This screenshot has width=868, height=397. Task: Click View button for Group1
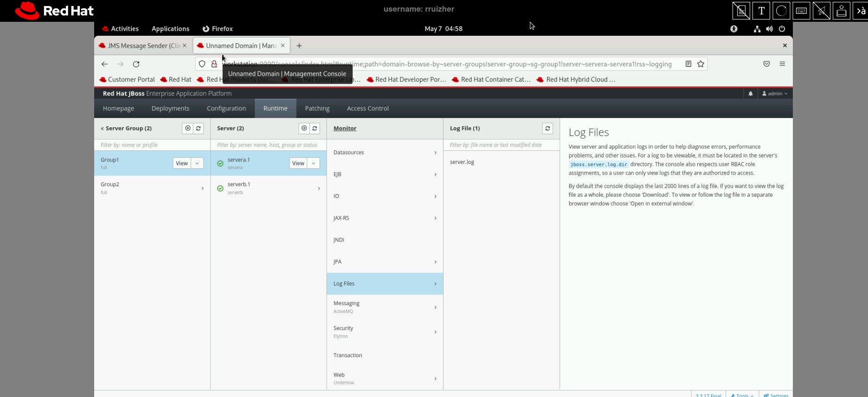tap(182, 163)
